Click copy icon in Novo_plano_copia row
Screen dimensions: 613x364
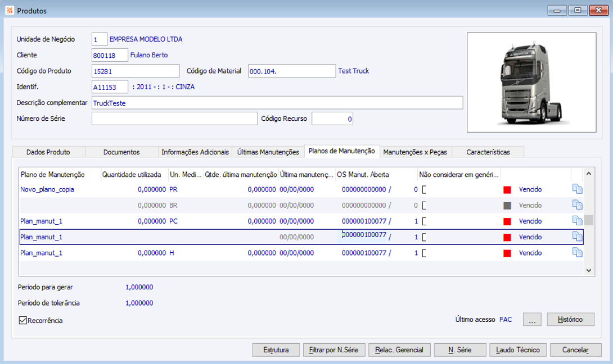tap(578, 189)
